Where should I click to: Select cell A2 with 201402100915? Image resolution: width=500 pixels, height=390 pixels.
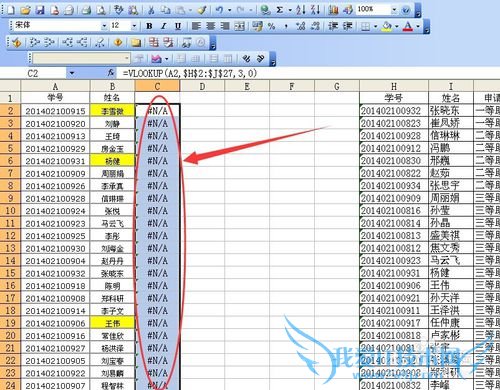tap(55, 111)
